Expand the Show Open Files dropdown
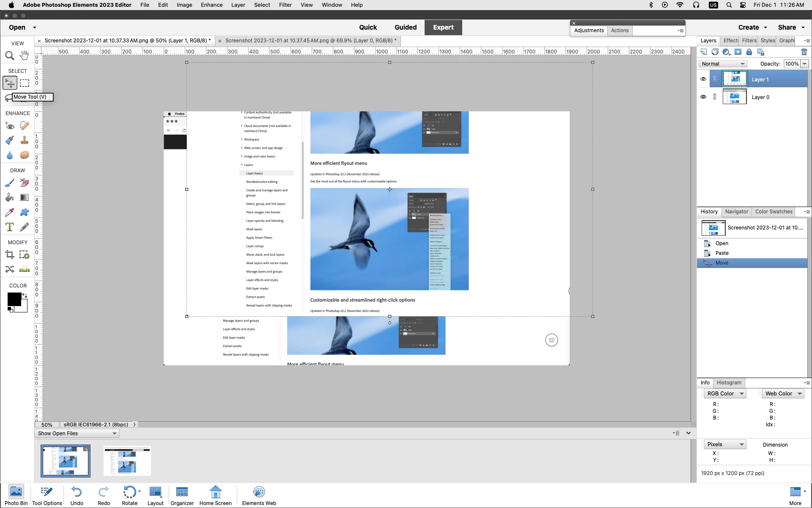Viewport: 812px width, 508px height. 77,433
